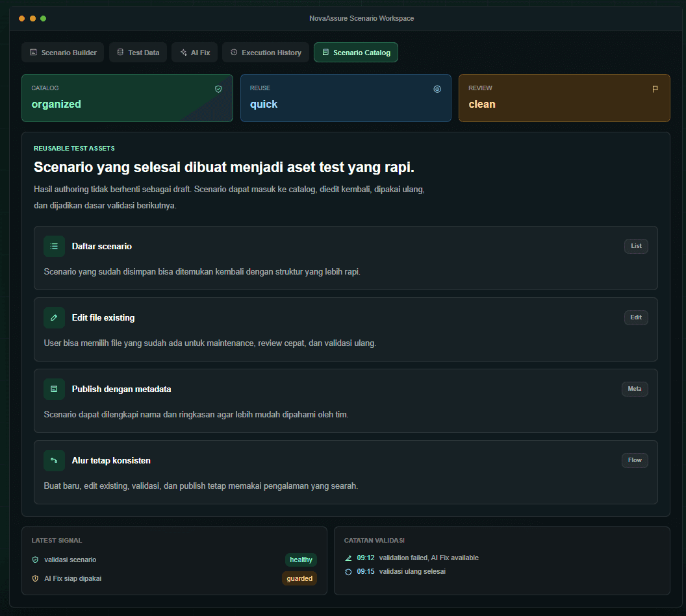The width and height of the screenshot is (686, 616).
Task: Click the REUSABLE TEST ASSETS label
Action: coord(74,149)
